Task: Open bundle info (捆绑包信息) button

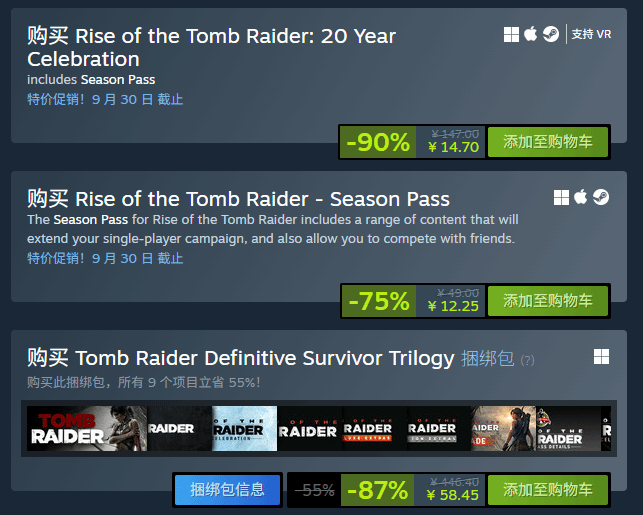Action: click(227, 490)
